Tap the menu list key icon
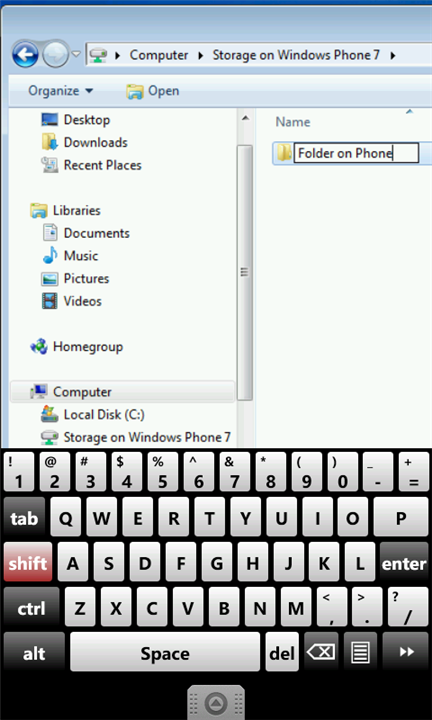The width and height of the screenshot is (432, 720). point(360,651)
